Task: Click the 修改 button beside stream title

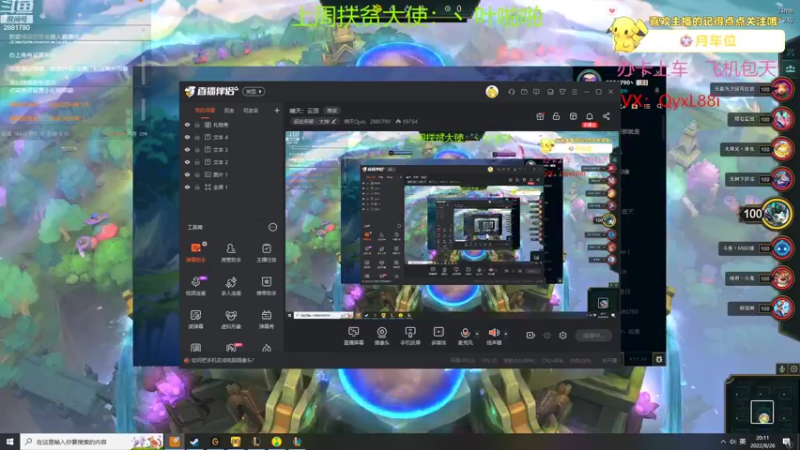Action: (x=332, y=111)
